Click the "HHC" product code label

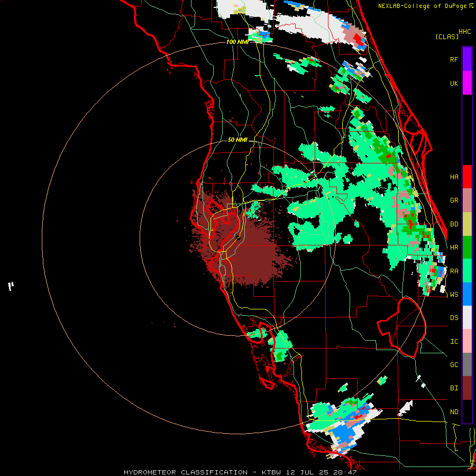tap(464, 32)
